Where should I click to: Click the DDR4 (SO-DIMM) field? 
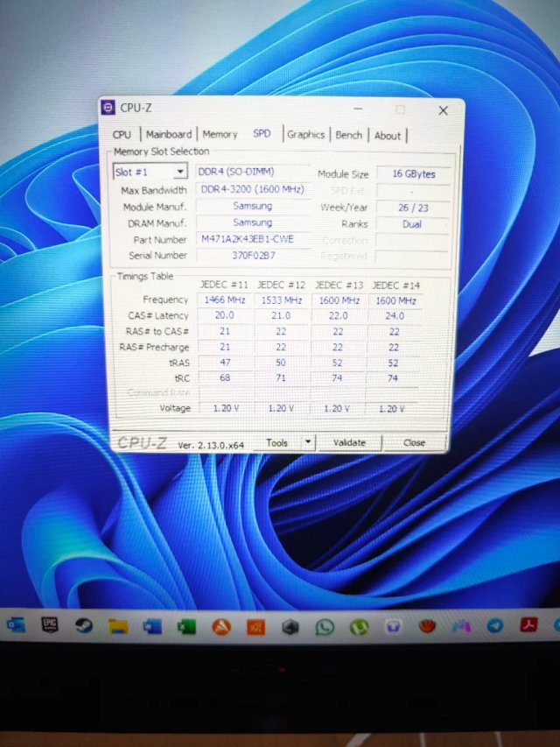click(253, 172)
